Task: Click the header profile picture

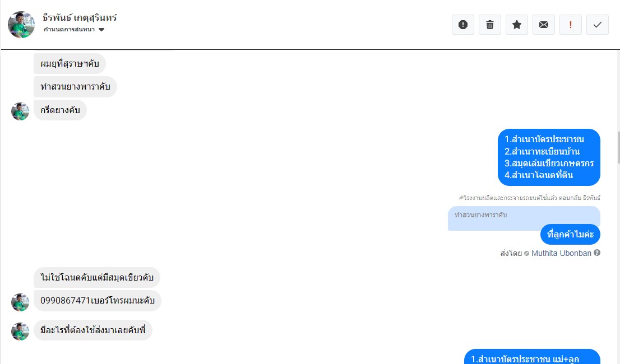Action: pyautogui.click(x=21, y=25)
